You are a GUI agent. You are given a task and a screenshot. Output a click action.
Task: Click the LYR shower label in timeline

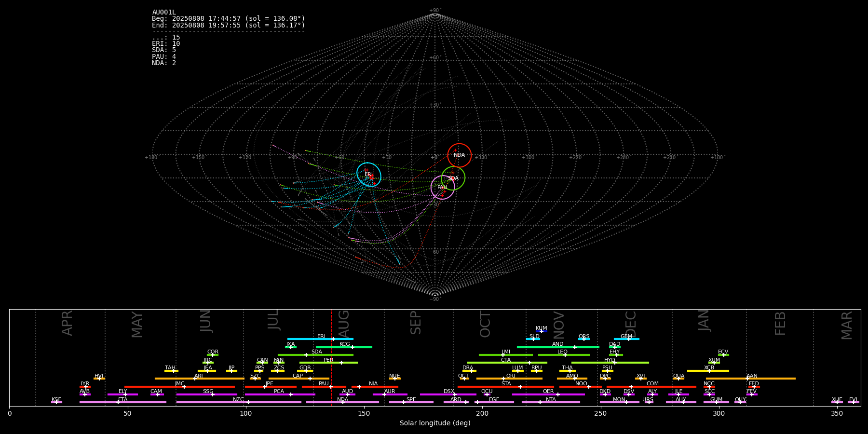[x=85, y=384]
